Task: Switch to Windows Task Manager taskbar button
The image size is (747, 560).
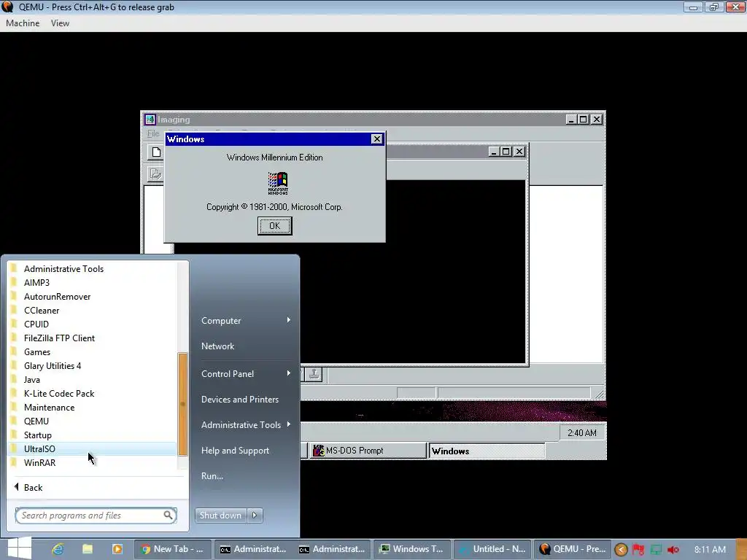Action: [x=412, y=549]
